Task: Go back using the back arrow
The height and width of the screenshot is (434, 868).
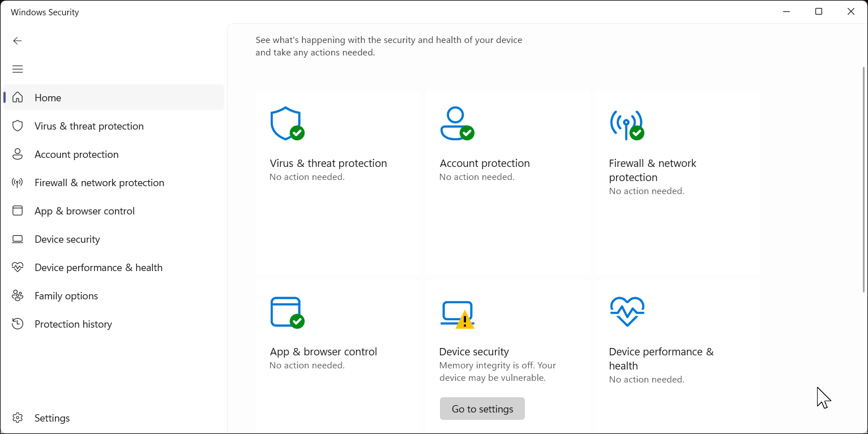Action: [x=18, y=41]
